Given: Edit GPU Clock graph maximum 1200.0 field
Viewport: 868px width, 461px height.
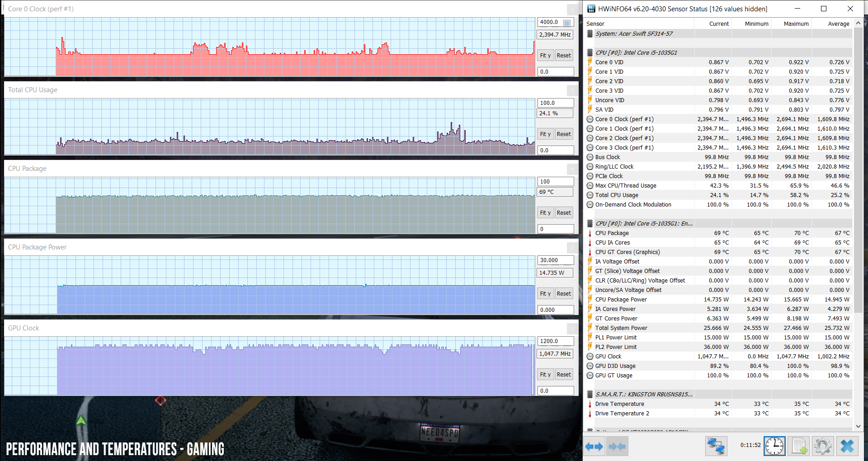Looking at the screenshot, I should pos(556,341).
